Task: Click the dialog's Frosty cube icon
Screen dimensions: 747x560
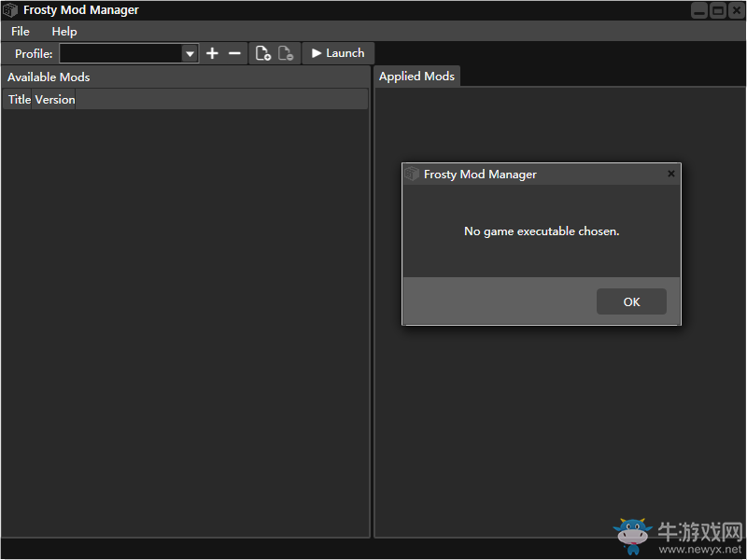Action: [411, 174]
